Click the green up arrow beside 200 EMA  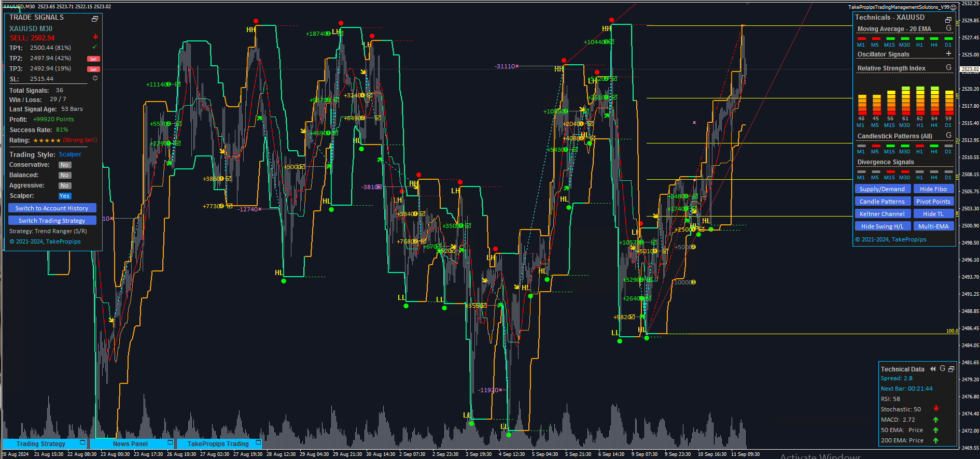936,440
